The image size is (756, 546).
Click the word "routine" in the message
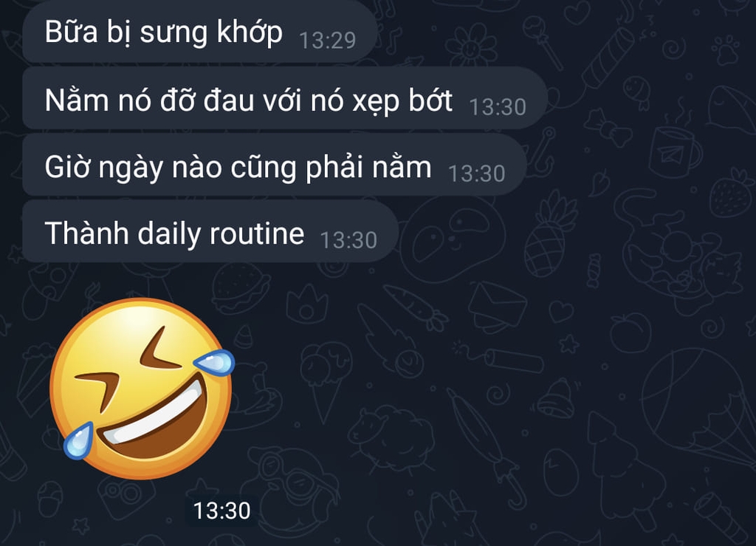coord(256,233)
